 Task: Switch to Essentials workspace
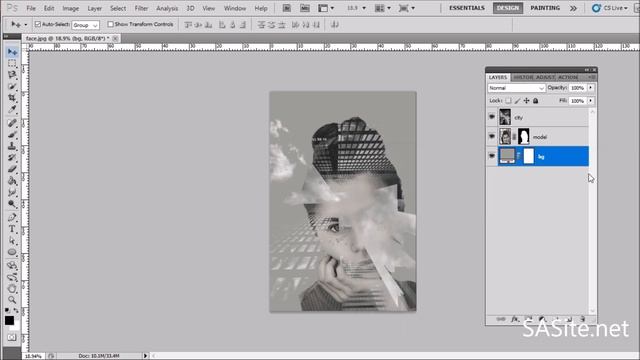point(467,8)
